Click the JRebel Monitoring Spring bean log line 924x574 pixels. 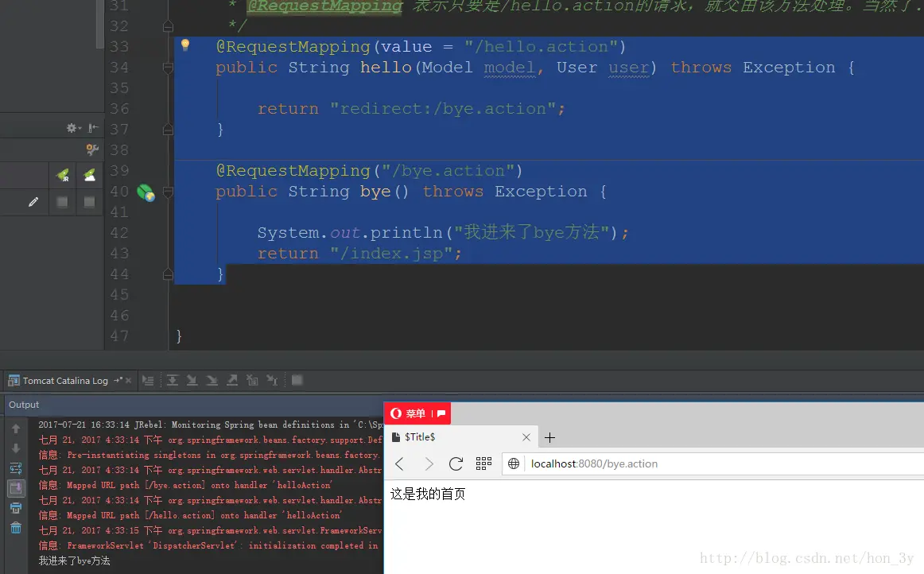tap(211, 425)
